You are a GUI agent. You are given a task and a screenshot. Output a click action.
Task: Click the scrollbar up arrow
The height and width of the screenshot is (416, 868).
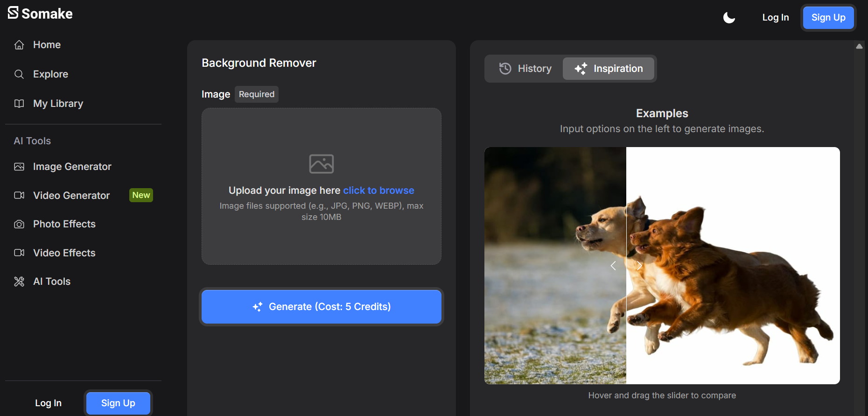point(859,46)
